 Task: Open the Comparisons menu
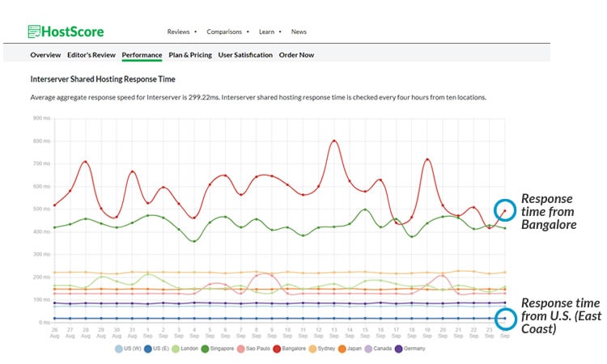pyautogui.click(x=224, y=32)
